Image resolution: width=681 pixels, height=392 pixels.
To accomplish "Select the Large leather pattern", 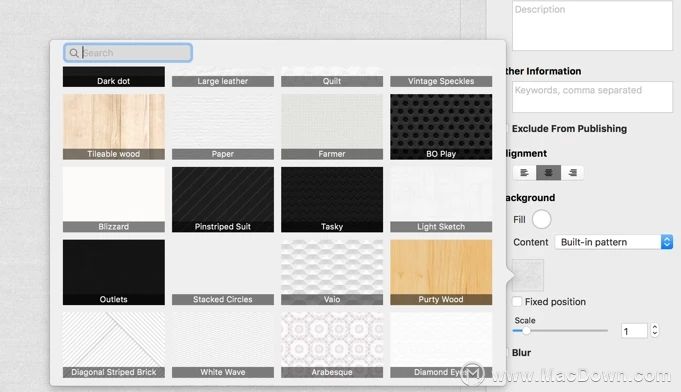I will [x=223, y=77].
